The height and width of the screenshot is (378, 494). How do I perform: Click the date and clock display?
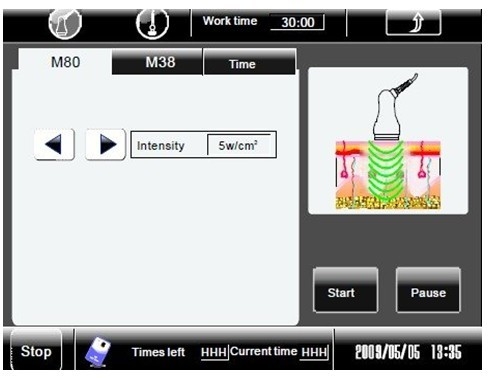408,352
